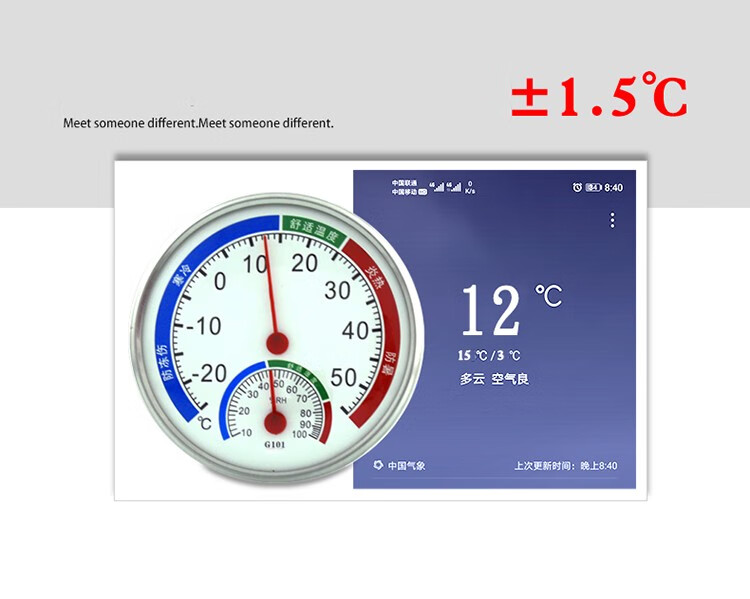Viewport: 750px width, 599px height.
Task: Click the 中国移动 carrier label
Action: (404, 192)
